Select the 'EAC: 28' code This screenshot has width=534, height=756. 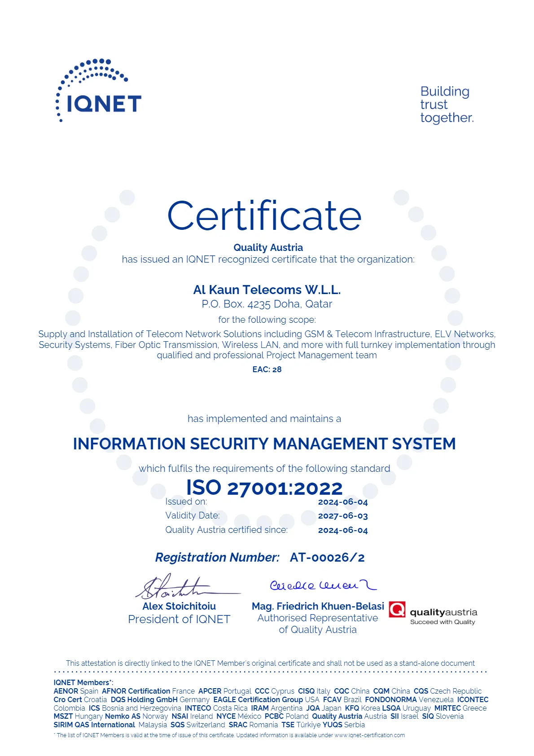click(267, 369)
